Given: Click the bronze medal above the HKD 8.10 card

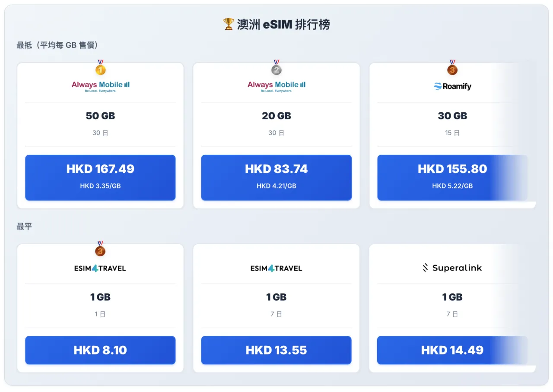Looking at the screenshot, I should 100,250.
